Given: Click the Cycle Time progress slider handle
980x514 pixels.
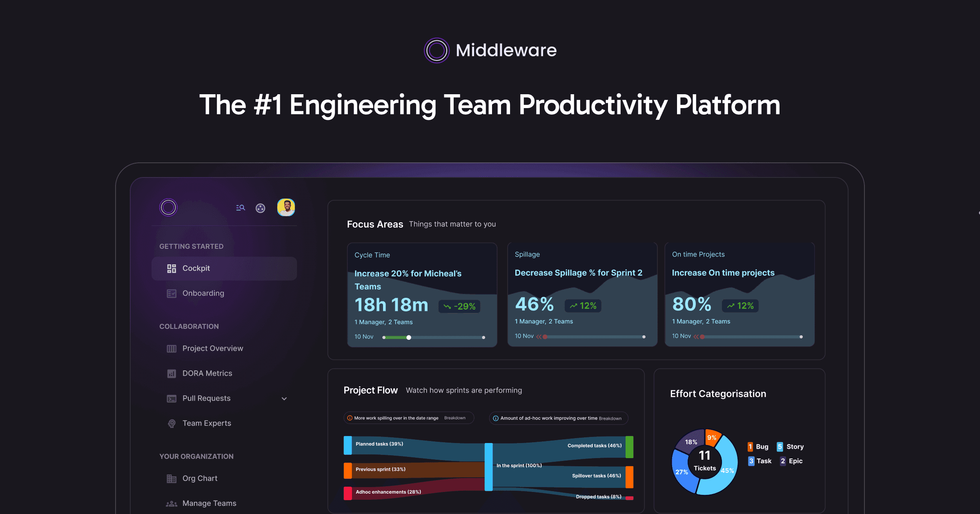Looking at the screenshot, I should [409, 337].
